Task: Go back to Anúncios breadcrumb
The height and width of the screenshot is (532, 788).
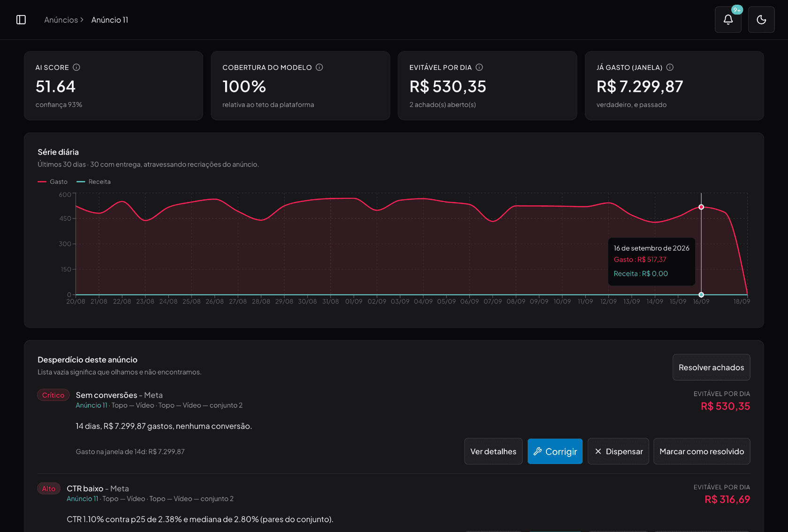Action: coord(61,20)
